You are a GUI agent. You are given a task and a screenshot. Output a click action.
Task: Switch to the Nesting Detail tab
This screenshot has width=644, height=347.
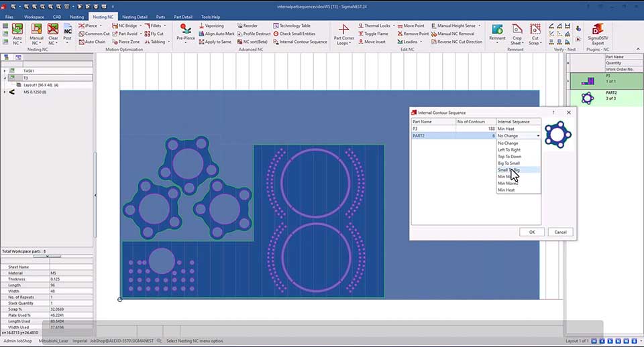[x=135, y=16]
